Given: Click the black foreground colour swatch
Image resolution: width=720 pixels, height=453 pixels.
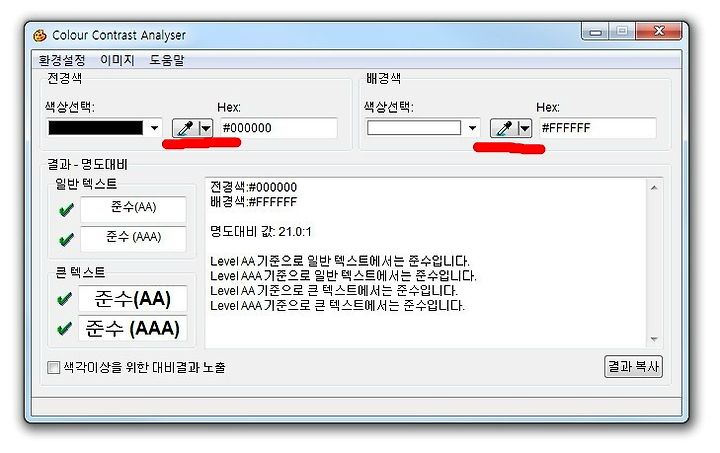Looking at the screenshot, I should (x=96, y=128).
